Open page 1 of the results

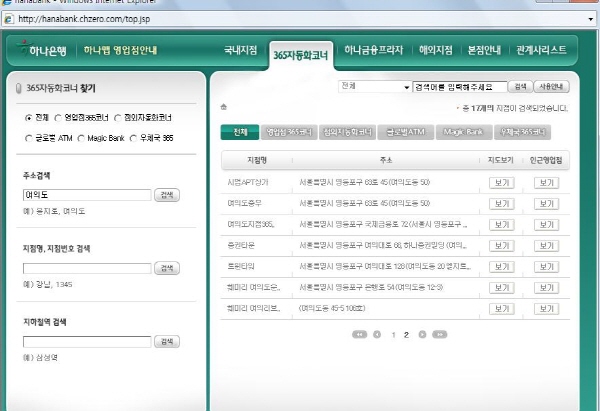point(393,334)
